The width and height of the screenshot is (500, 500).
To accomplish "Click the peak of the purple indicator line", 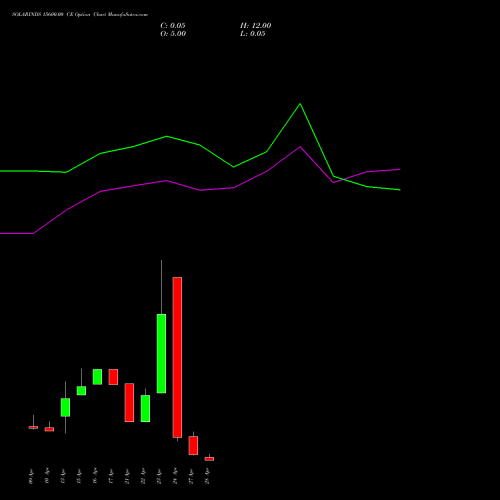I will point(300,147).
